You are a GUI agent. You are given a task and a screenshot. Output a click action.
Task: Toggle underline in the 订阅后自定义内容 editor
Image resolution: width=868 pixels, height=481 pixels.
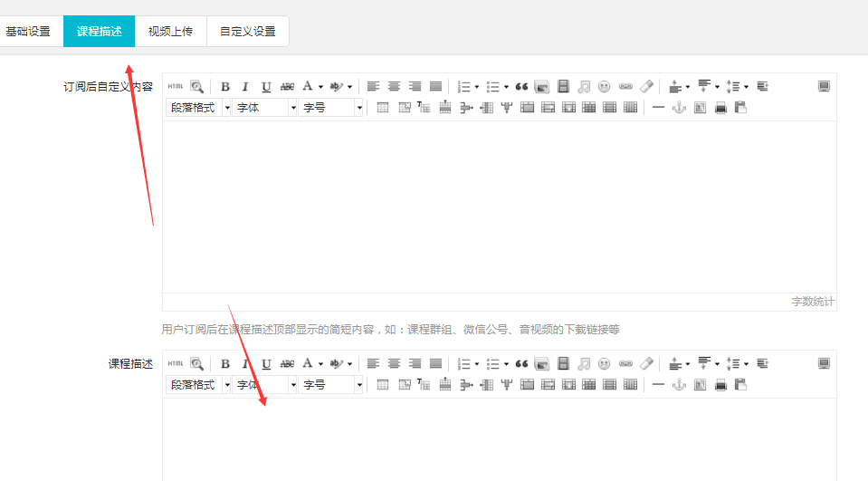[x=266, y=86]
